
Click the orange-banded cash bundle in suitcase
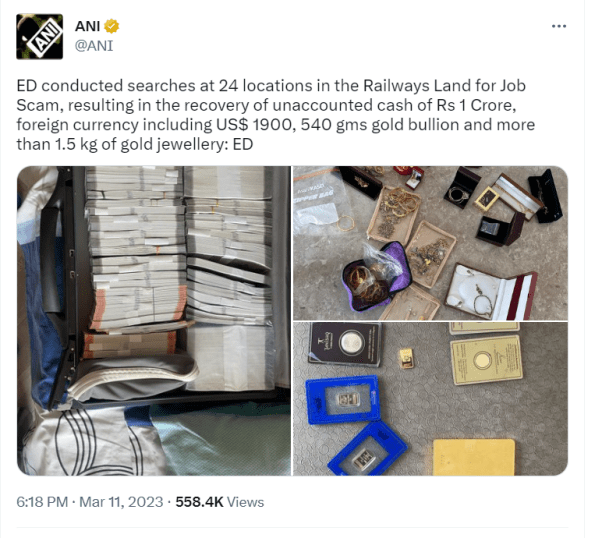coord(129,343)
